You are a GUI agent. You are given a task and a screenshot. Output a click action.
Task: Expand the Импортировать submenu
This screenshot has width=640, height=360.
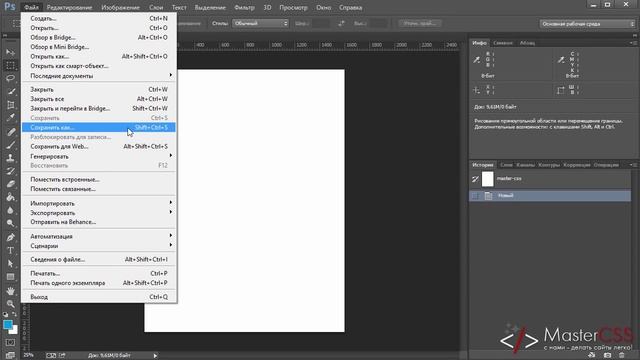pyautogui.click(x=99, y=203)
